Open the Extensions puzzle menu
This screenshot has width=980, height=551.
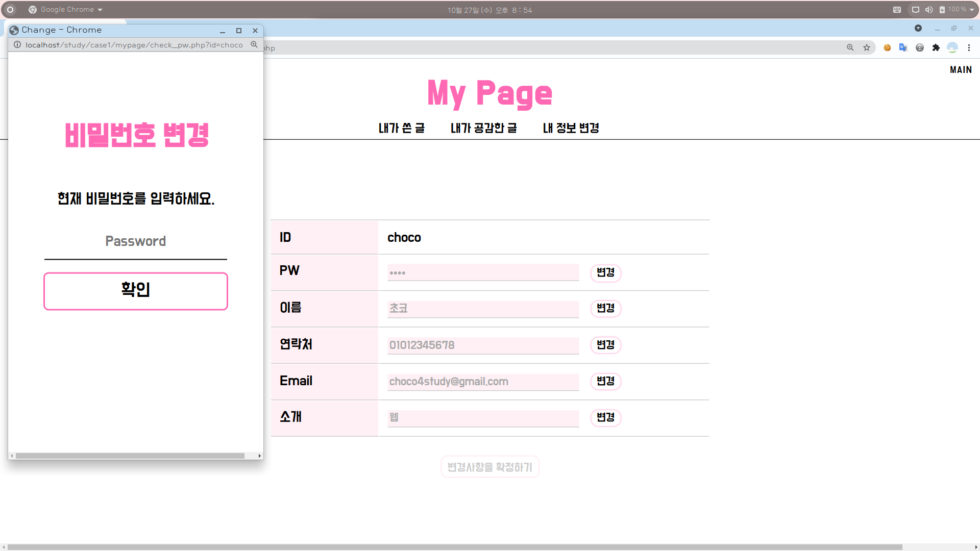(936, 47)
